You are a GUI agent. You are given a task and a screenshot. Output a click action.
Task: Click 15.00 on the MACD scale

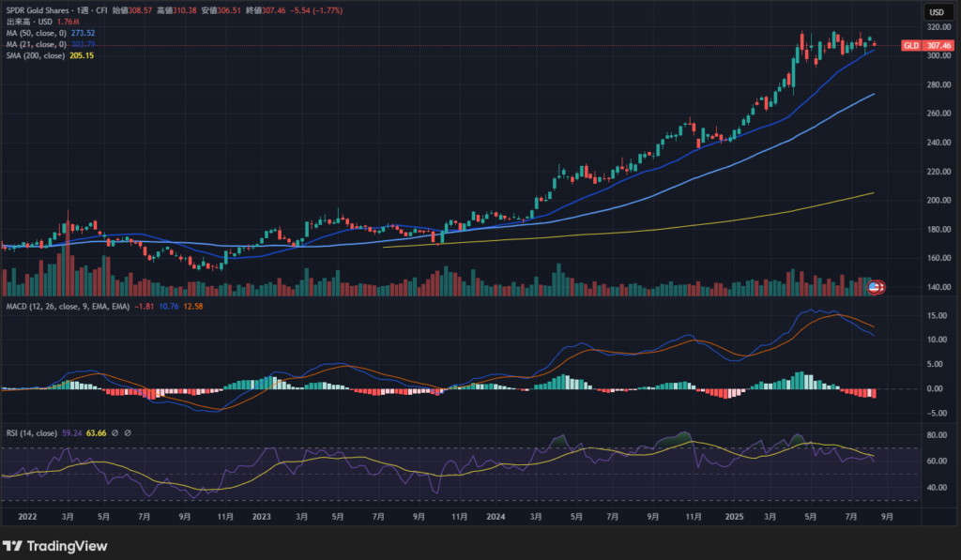tap(937, 316)
